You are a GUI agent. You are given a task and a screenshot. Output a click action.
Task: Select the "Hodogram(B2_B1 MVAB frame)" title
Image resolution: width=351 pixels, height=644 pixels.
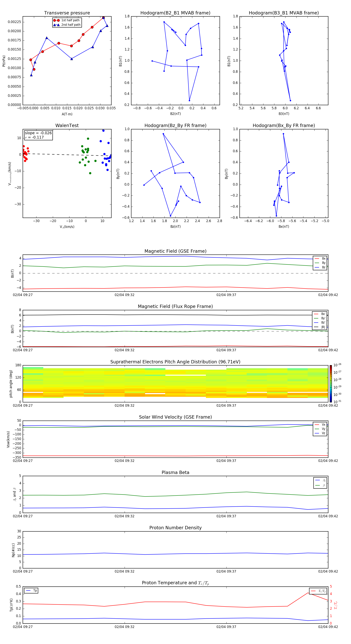click(175, 13)
